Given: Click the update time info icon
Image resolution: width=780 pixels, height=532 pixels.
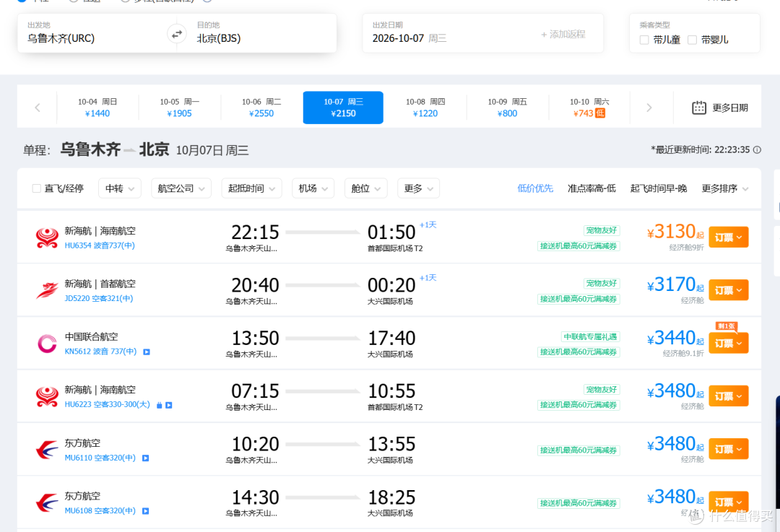Looking at the screenshot, I should (757, 149).
